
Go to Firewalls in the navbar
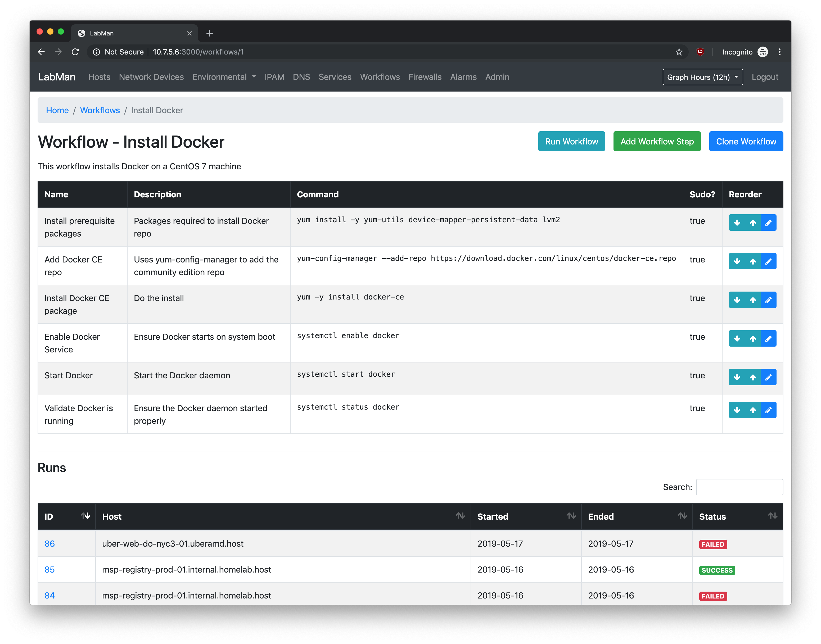425,77
